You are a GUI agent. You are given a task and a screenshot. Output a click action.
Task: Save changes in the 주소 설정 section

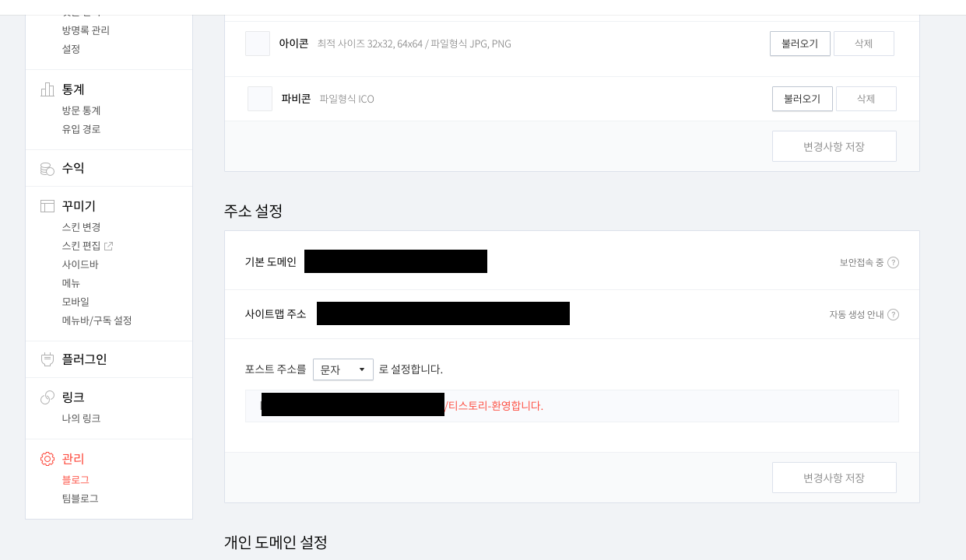pos(834,478)
